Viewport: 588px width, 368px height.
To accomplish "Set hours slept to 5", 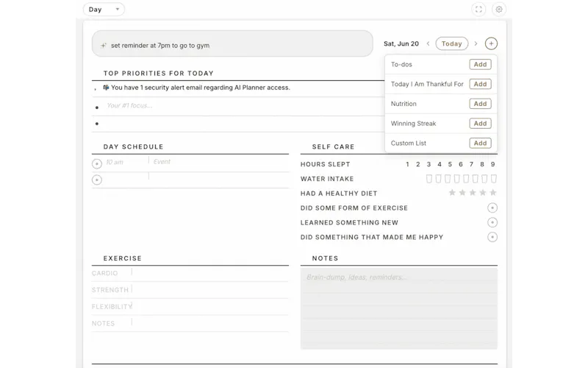I will tap(450, 164).
